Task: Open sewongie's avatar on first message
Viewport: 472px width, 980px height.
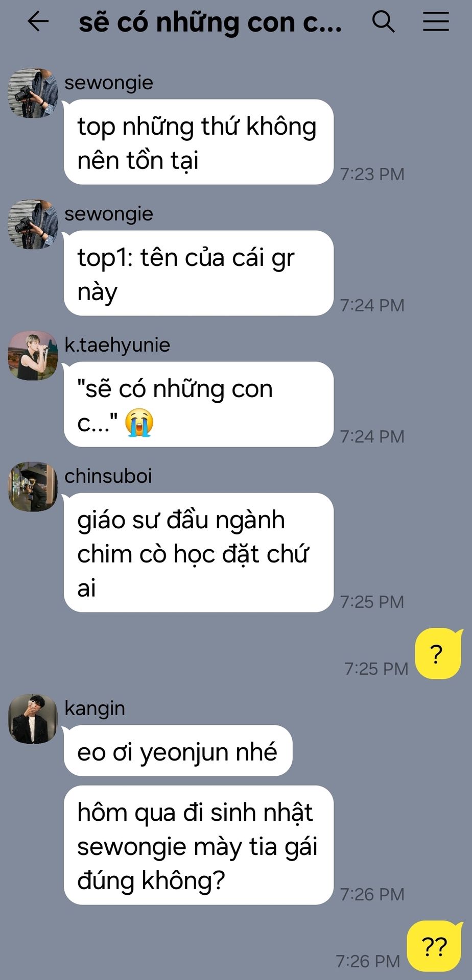Action: (x=33, y=93)
